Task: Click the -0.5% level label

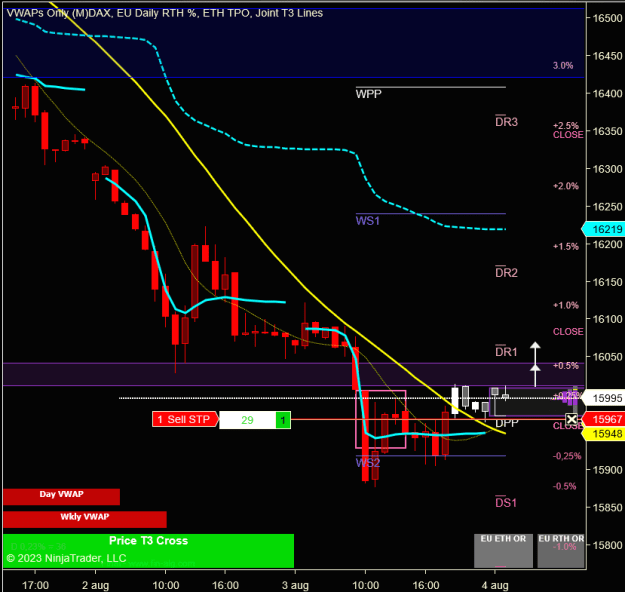Action: [x=564, y=486]
